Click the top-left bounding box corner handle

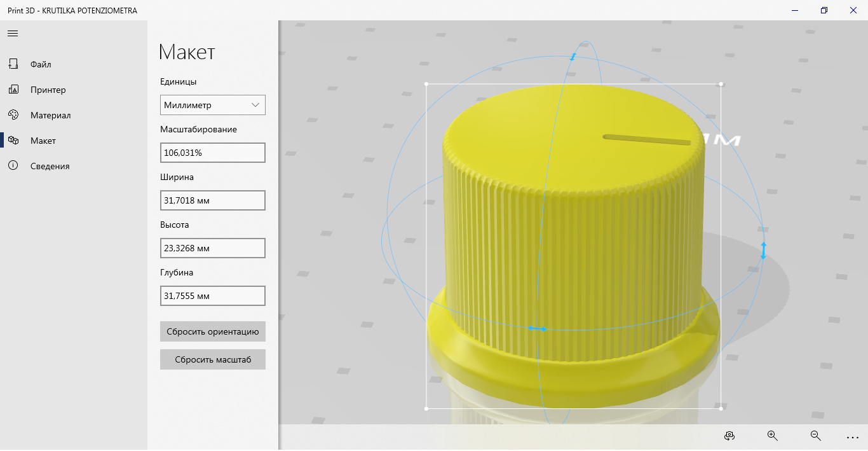tap(426, 84)
